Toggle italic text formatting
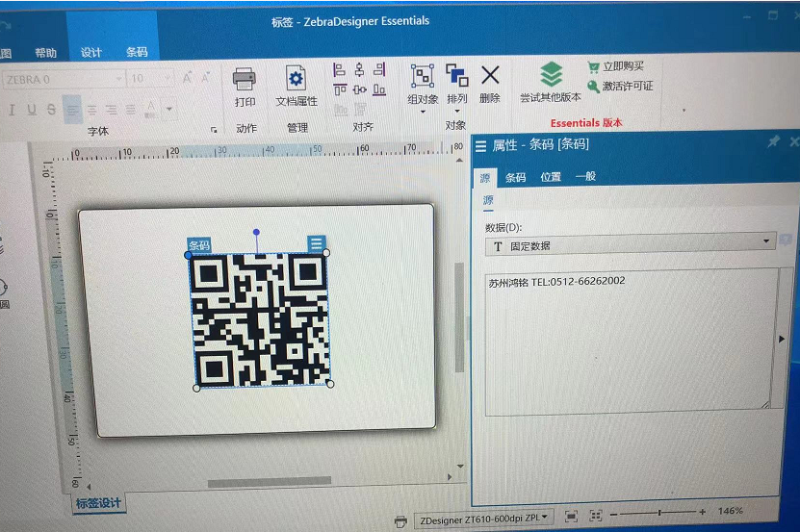The image size is (800, 532). pos(12,109)
